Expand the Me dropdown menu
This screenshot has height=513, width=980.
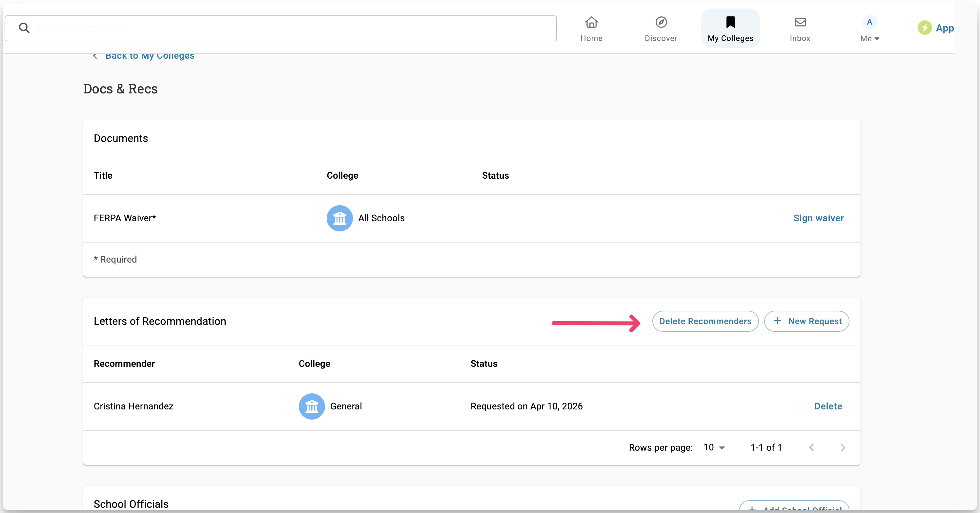click(x=870, y=38)
